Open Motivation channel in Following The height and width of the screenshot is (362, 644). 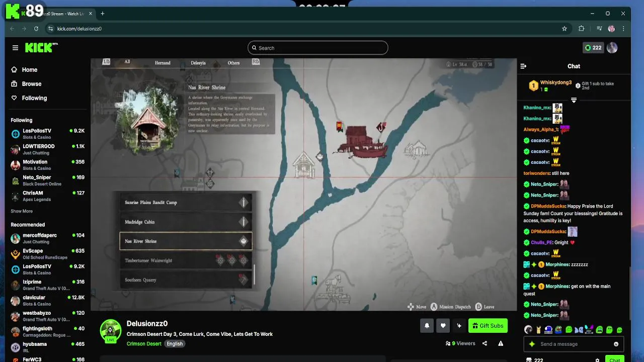48,165
